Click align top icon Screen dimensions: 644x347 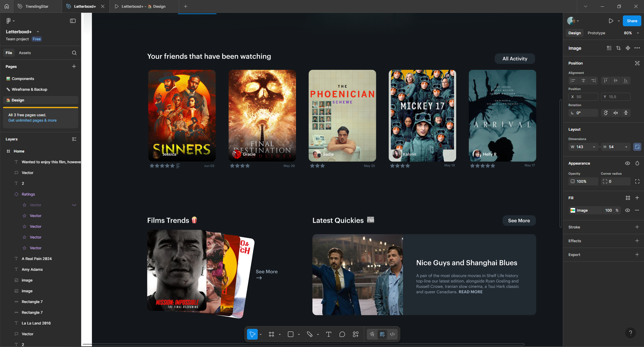point(605,81)
